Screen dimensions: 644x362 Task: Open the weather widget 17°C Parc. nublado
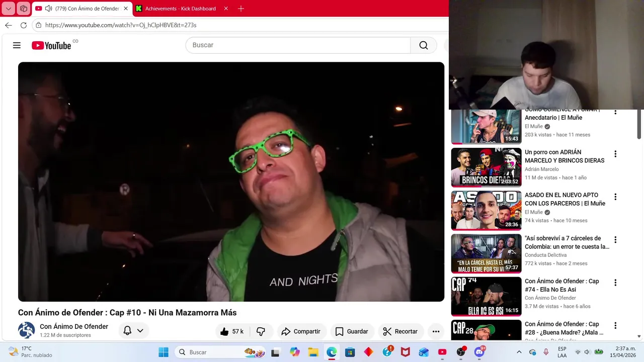[x=30, y=352]
